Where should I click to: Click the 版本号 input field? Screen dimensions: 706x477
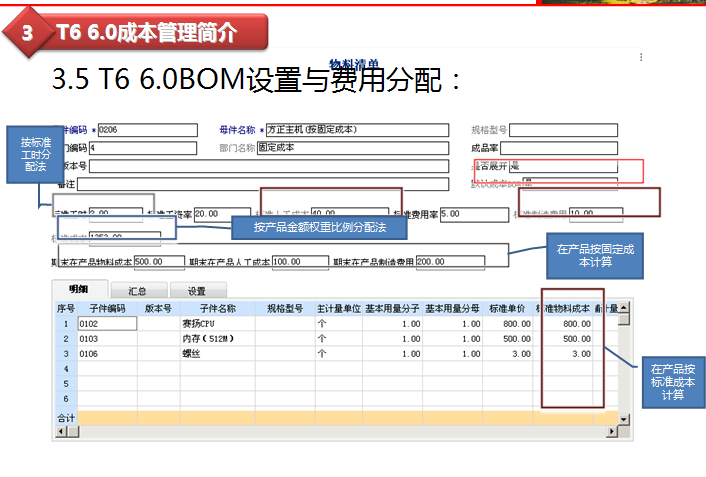(269, 166)
